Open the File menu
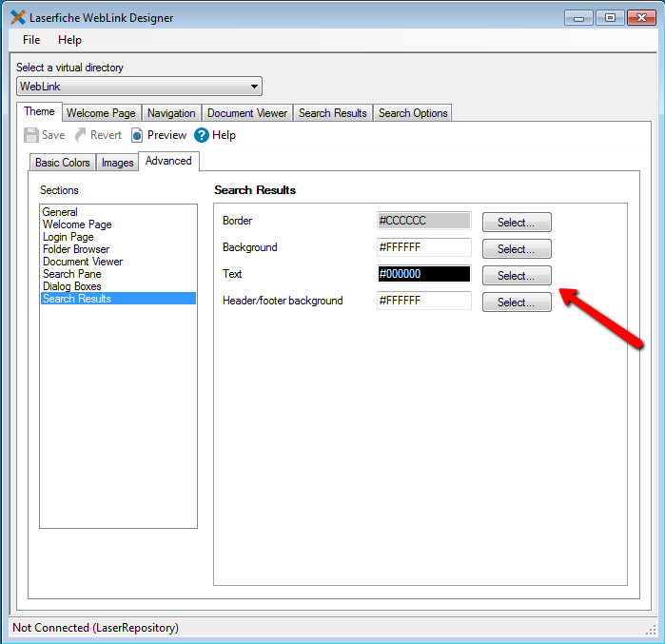The height and width of the screenshot is (644, 665). pyautogui.click(x=31, y=40)
